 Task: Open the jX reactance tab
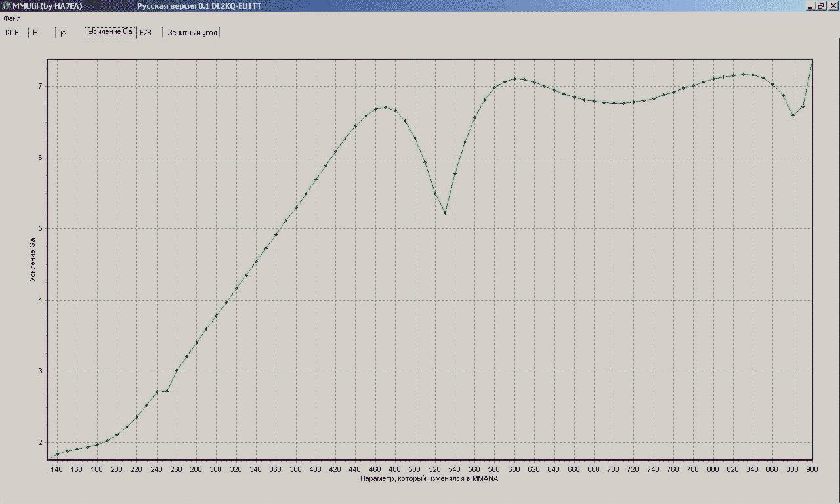coord(64,32)
